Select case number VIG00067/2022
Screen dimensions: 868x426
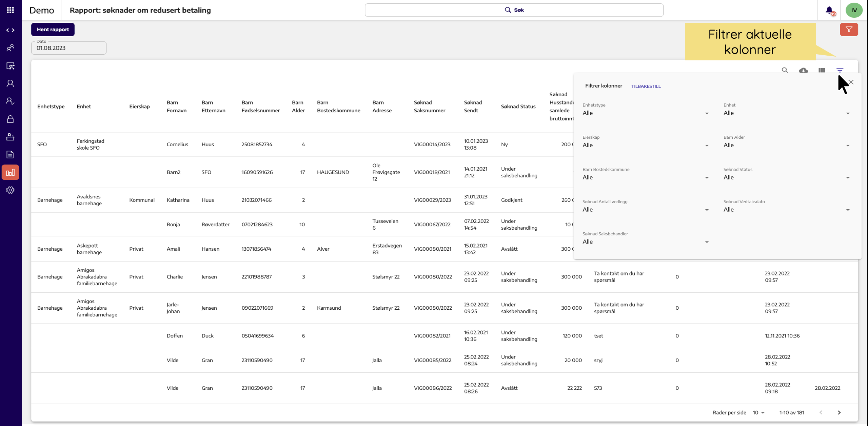tap(432, 225)
